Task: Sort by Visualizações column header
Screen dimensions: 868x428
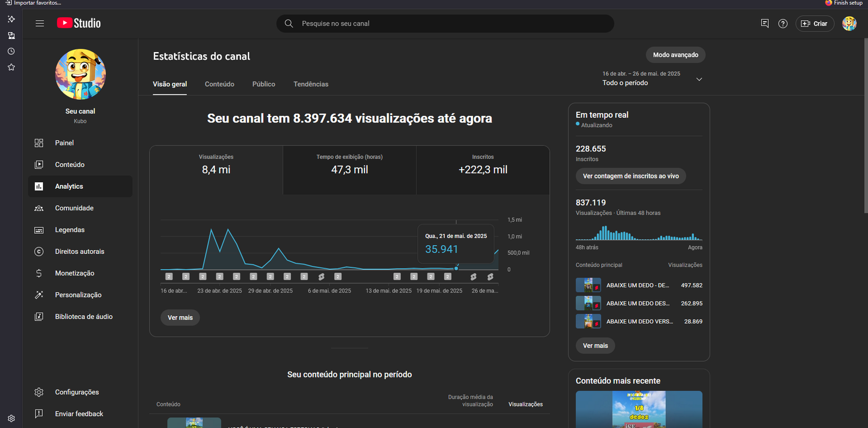Action: click(525, 404)
